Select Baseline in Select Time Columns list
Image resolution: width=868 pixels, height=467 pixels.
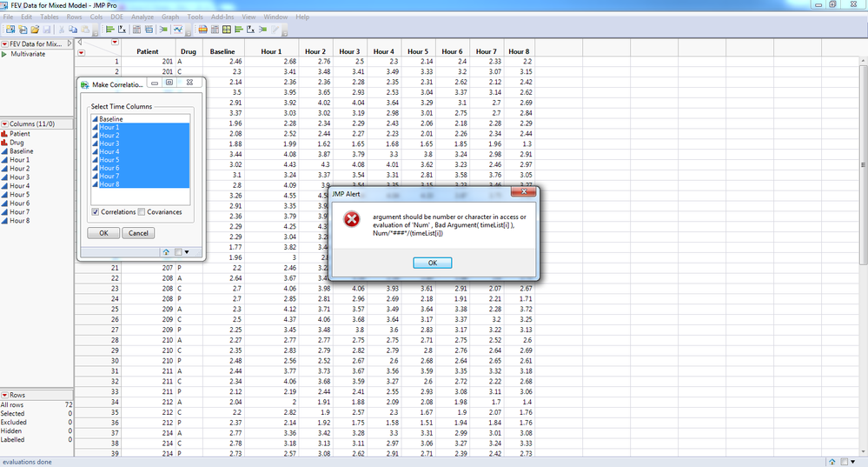coord(141,119)
